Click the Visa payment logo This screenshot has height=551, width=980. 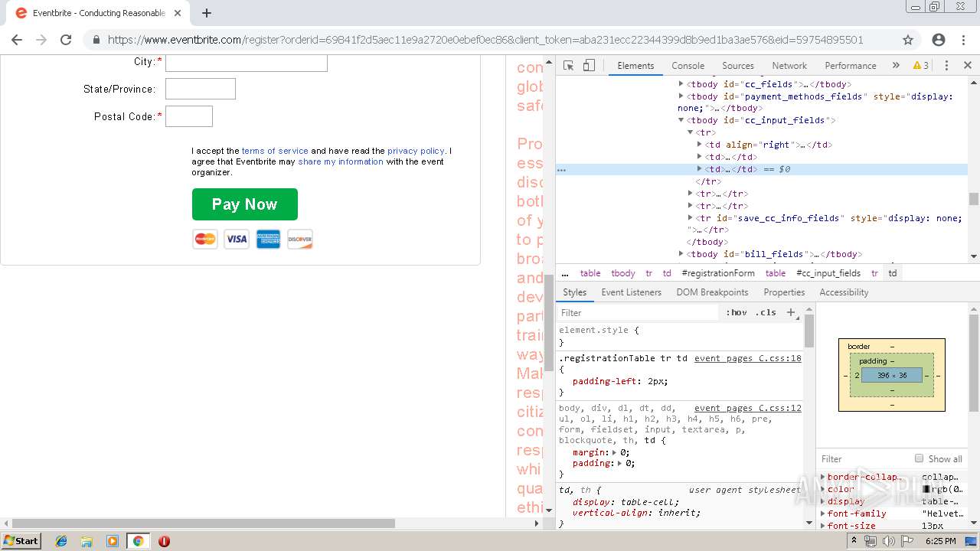(237, 240)
